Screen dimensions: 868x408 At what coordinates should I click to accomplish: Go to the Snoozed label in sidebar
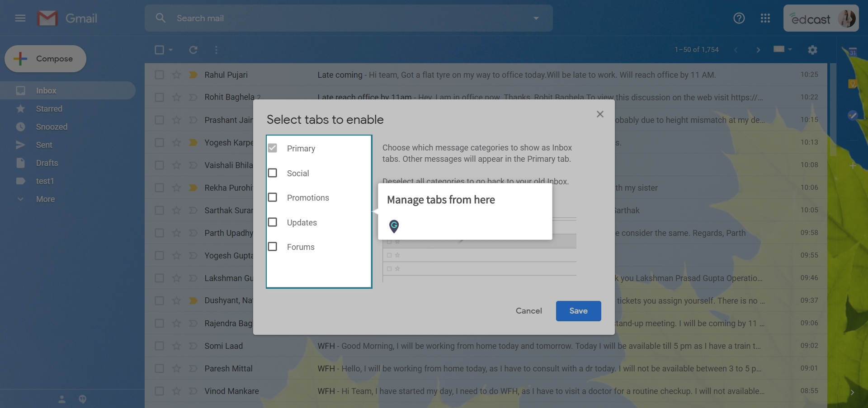tap(52, 127)
